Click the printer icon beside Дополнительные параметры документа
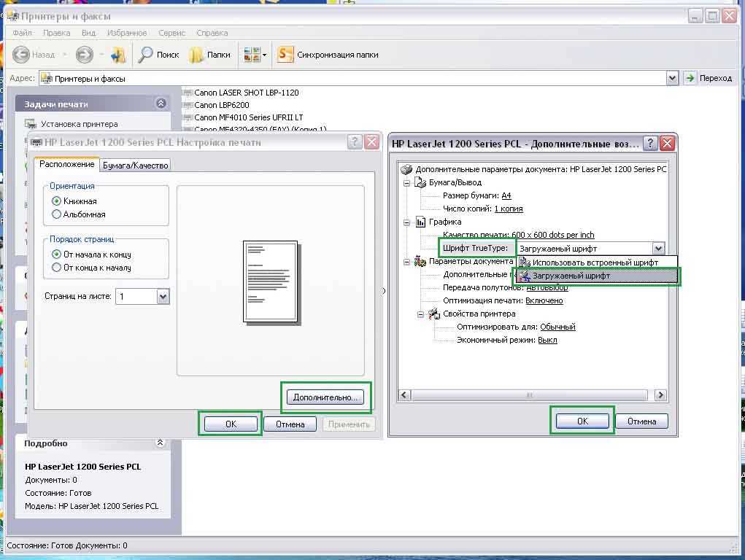This screenshot has height=560, width=745. click(406, 169)
